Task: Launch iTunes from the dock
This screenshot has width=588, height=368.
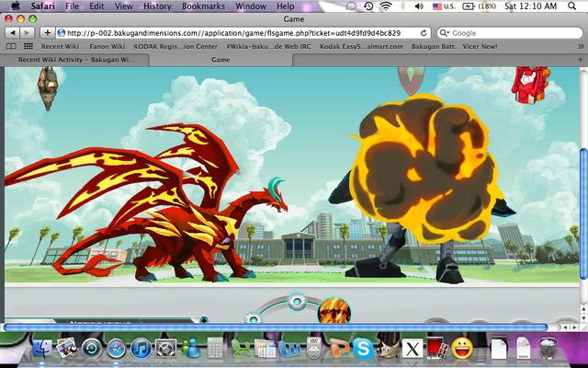Action: tap(141, 349)
